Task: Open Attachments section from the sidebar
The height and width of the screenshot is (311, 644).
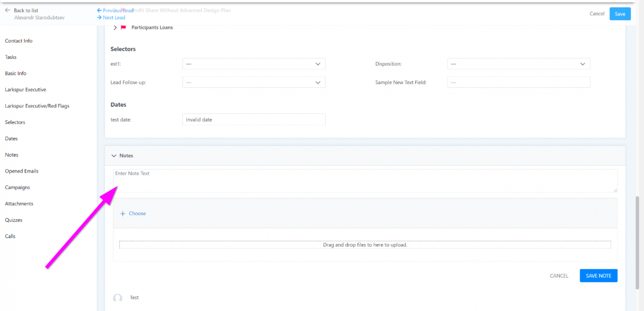Action: click(x=19, y=204)
